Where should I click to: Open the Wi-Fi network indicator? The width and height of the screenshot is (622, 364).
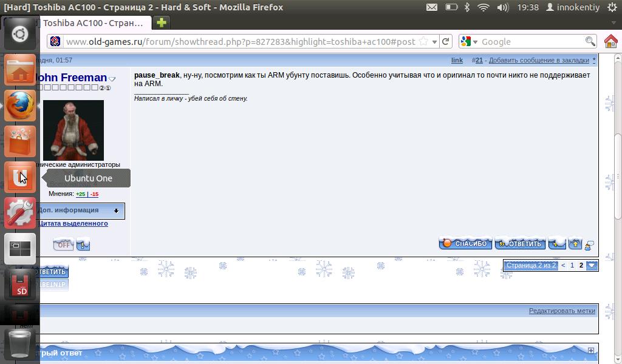[x=483, y=7]
